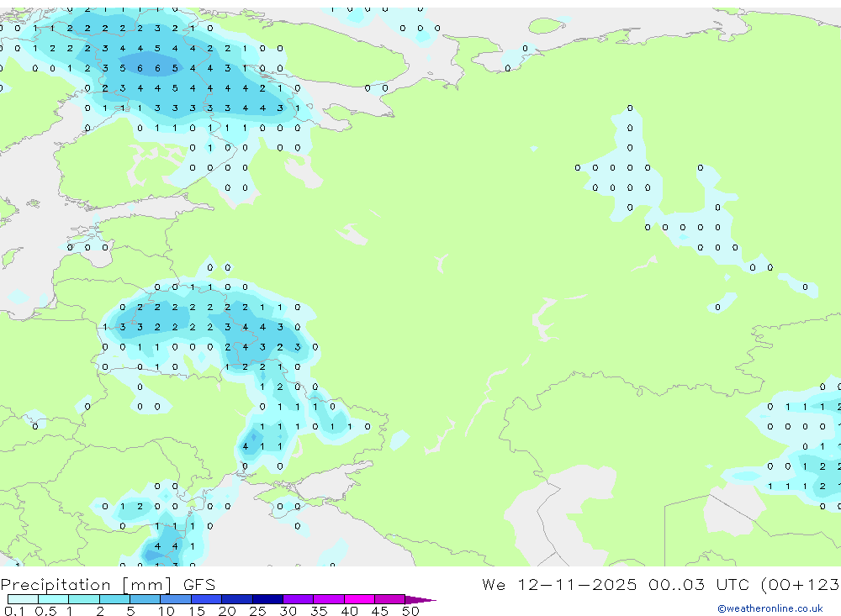Pick the swatch between 45 and 50
841x616 pixels.
(390, 599)
